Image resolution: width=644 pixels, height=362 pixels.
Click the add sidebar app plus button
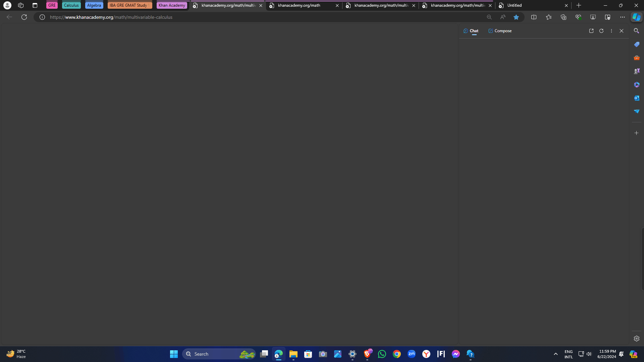click(636, 133)
